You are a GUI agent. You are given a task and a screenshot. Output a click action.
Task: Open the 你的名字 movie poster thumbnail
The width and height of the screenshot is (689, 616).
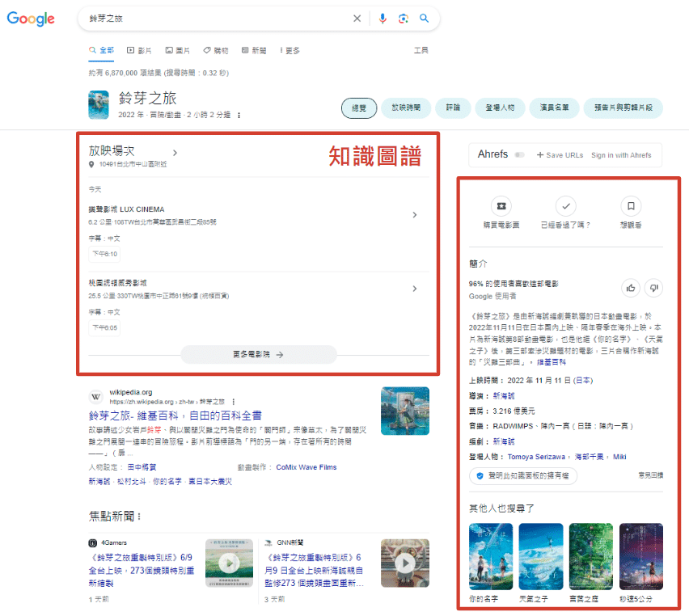coord(491,556)
